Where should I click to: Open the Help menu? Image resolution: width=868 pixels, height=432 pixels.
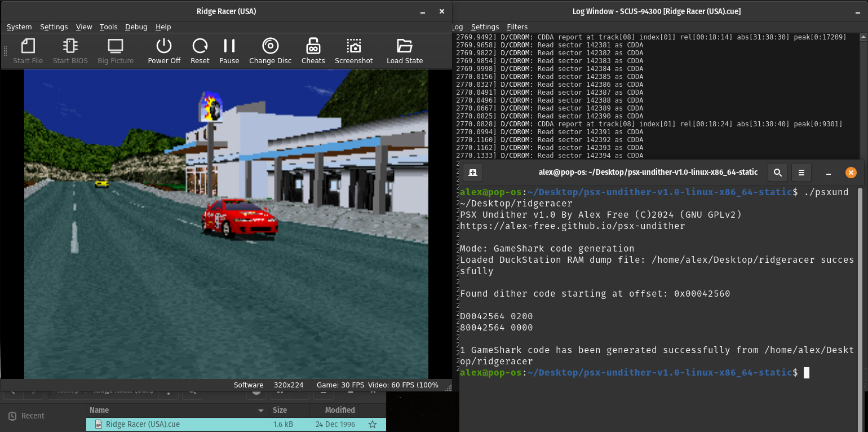tap(163, 27)
